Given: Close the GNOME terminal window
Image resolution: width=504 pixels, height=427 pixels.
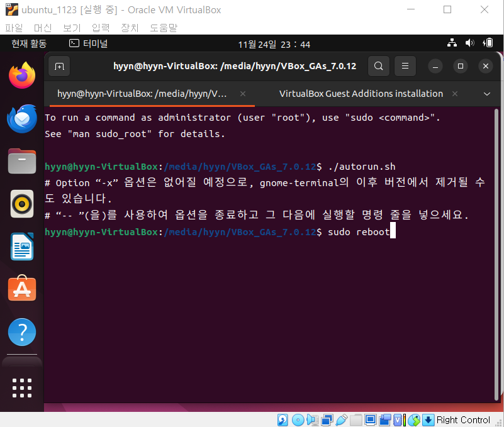Looking at the screenshot, I should [x=486, y=66].
